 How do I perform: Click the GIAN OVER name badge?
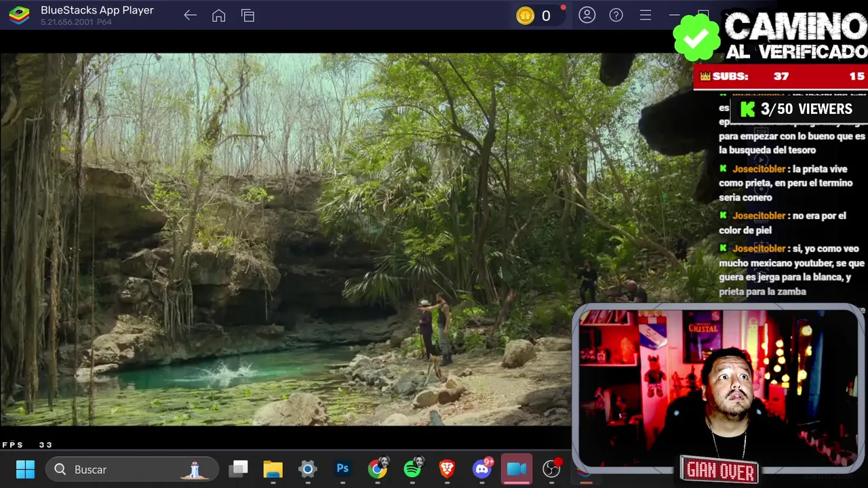pyautogui.click(x=719, y=469)
